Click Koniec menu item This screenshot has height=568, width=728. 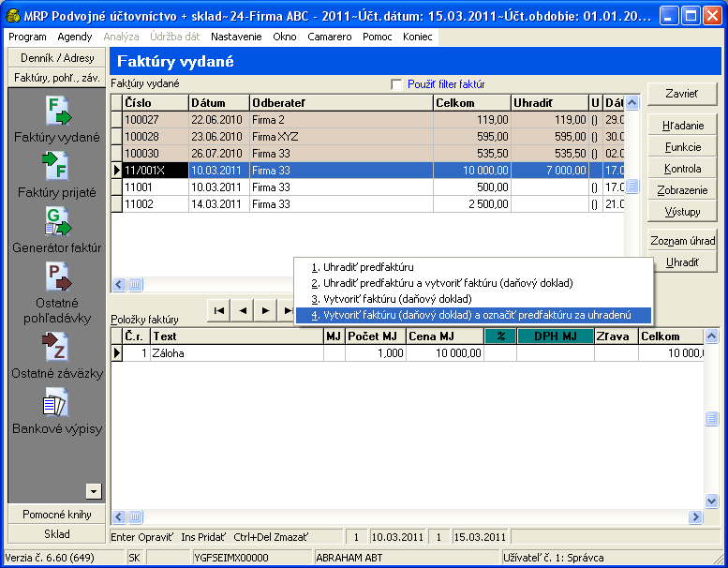pos(417,37)
